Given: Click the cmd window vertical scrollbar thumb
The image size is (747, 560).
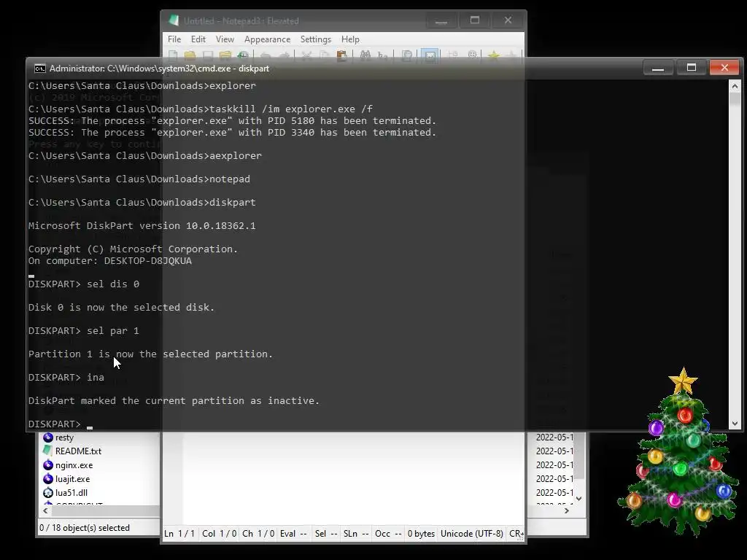Looking at the screenshot, I should [735, 98].
